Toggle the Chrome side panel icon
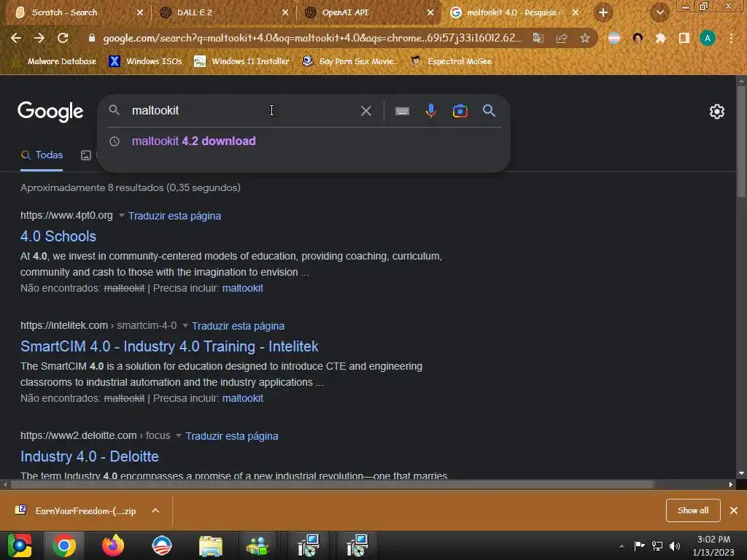This screenshot has height=560, width=747. tap(684, 38)
